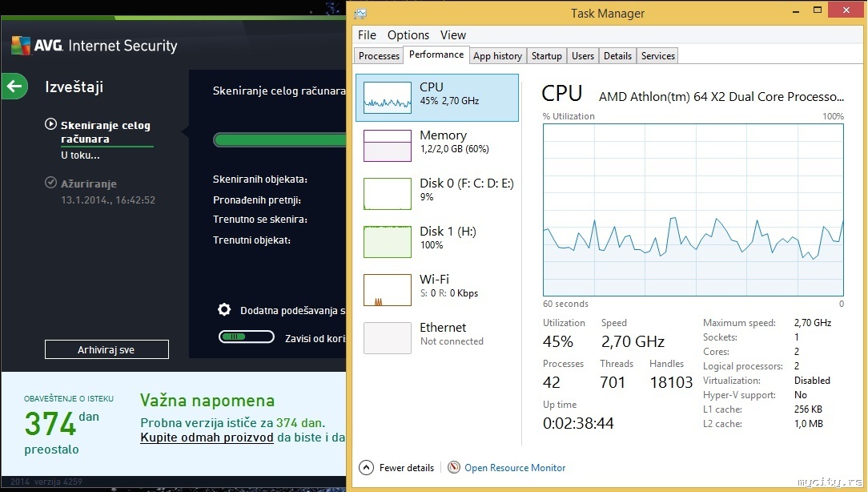Select the Ažuriranje report entry
The image size is (868, 492).
(x=89, y=183)
